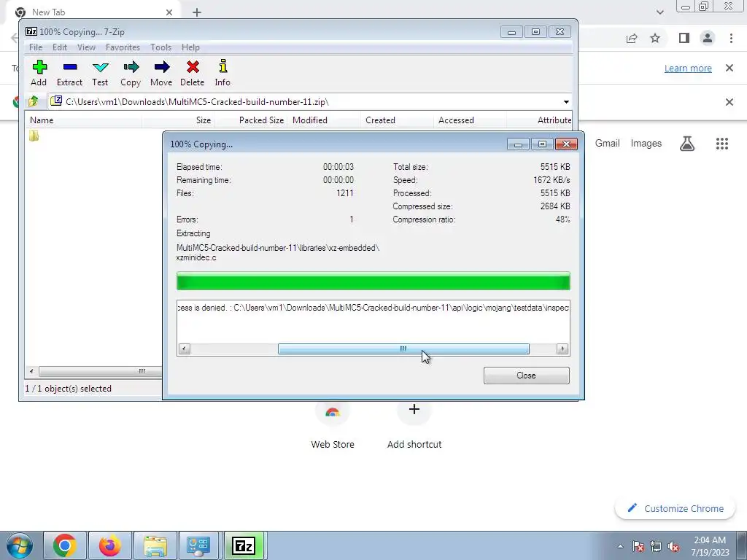Click the up-one-folder icon beside address bar
Screen dimensions: 747x560
(x=34, y=101)
